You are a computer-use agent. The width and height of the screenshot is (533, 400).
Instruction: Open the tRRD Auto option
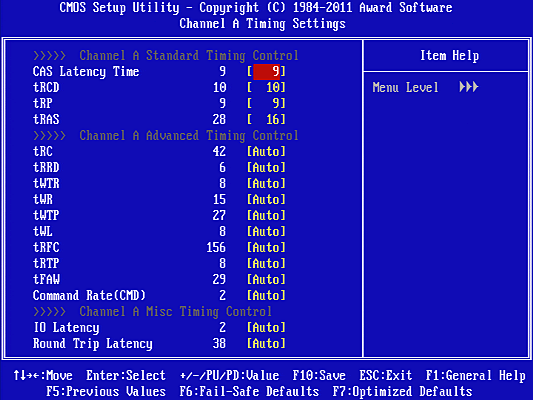coord(266,167)
